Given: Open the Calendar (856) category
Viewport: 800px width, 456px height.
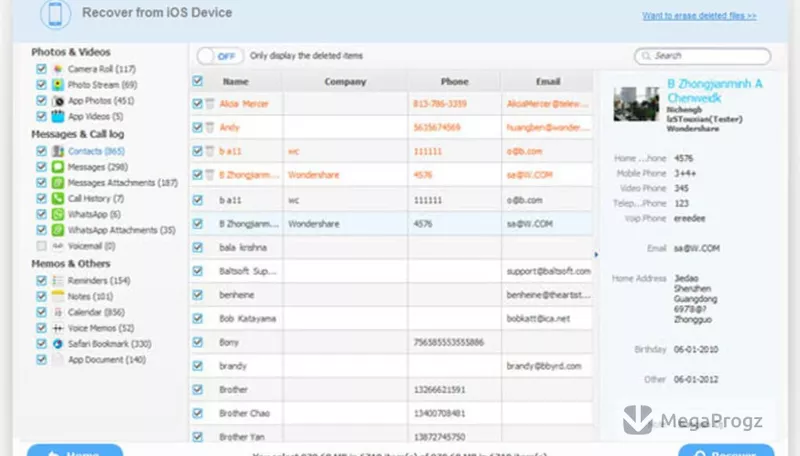Looking at the screenshot, I should coord(96,312).
